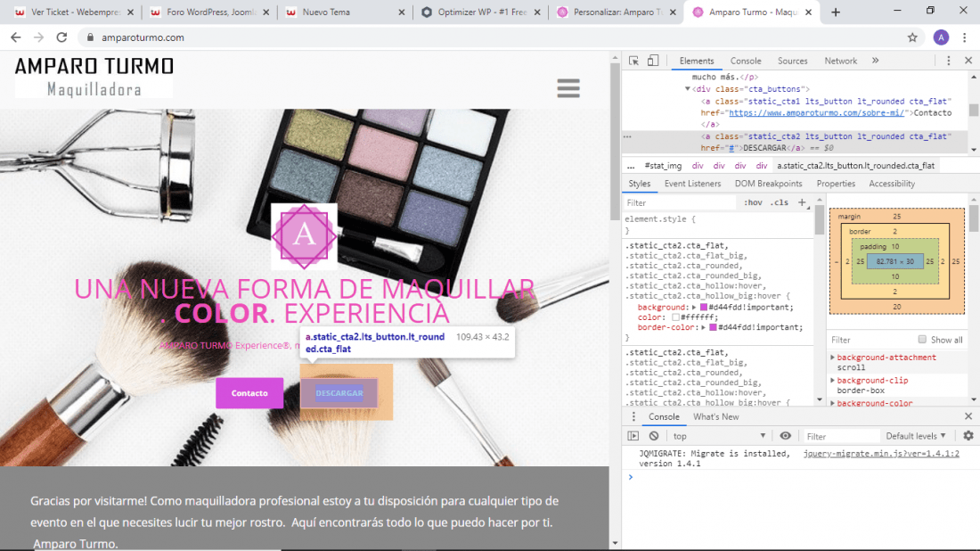Viewport: 980px width, 551px height.
Task: Open the Event Listeners tab
Action: [692, 184]
